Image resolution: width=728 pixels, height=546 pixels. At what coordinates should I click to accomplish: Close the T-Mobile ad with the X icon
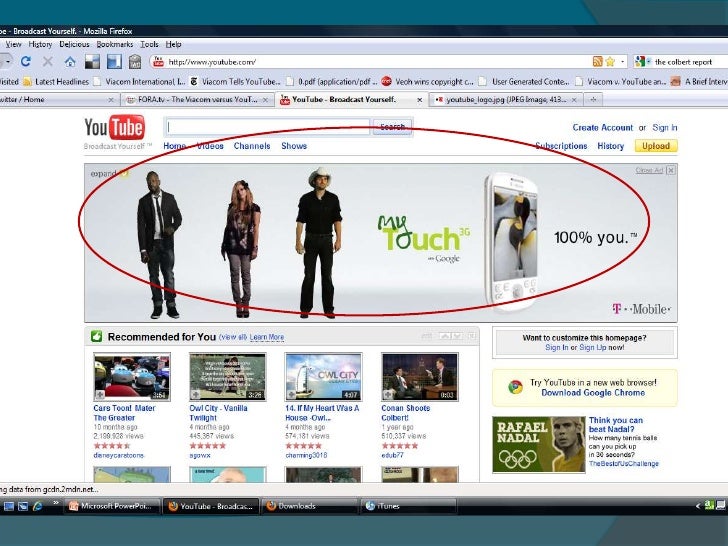(x=670, y=170)
